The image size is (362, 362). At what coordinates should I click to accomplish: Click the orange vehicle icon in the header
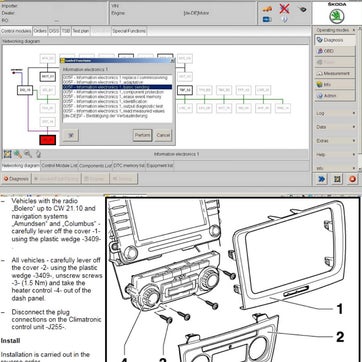[267, 9]
